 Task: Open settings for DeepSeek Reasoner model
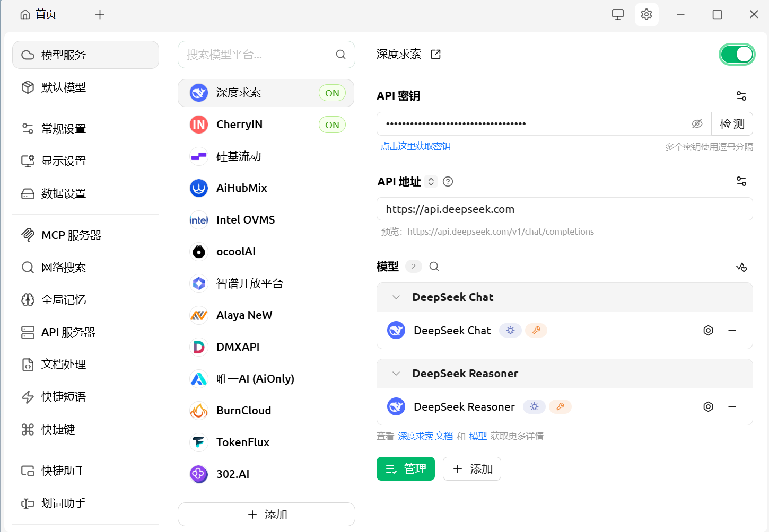coord(708,407)
